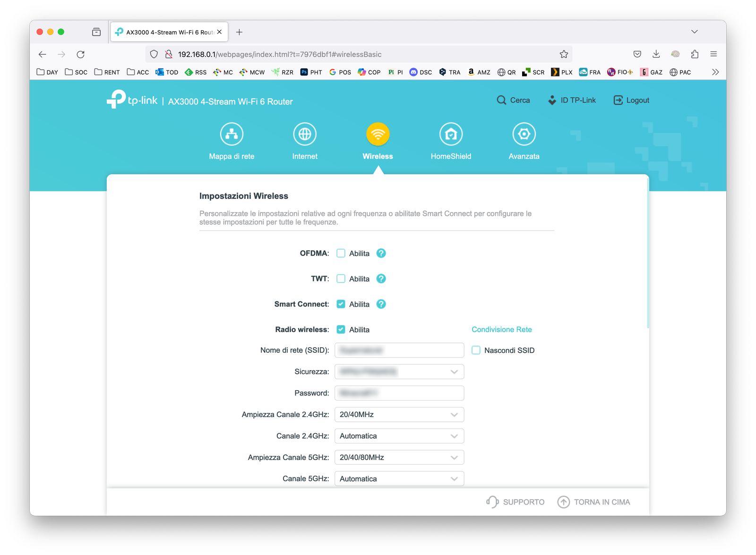Open the RENT bookmarks folder
Viewport: 756px width, 555px height.
107,72
